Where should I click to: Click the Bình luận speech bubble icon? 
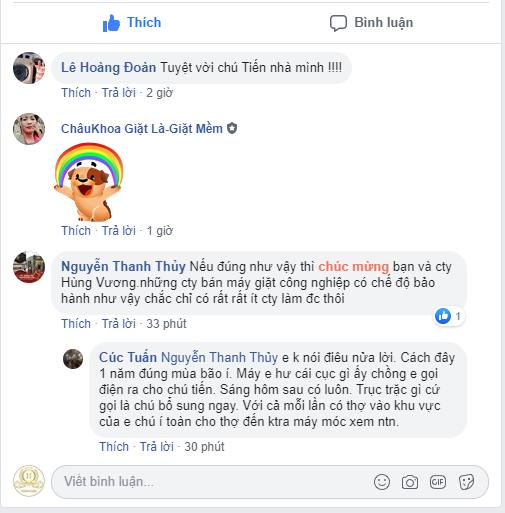[338, 23]
